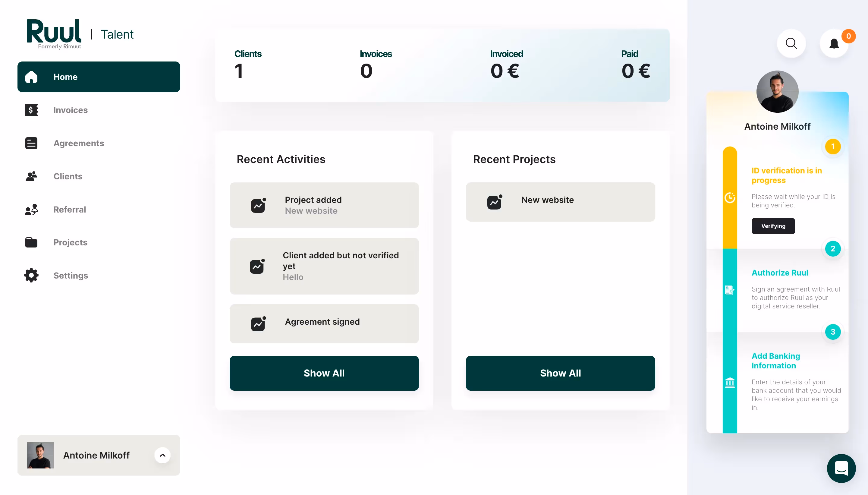
Task: Collapse the Antoine Milkoff account chevron
Action: 162,455
